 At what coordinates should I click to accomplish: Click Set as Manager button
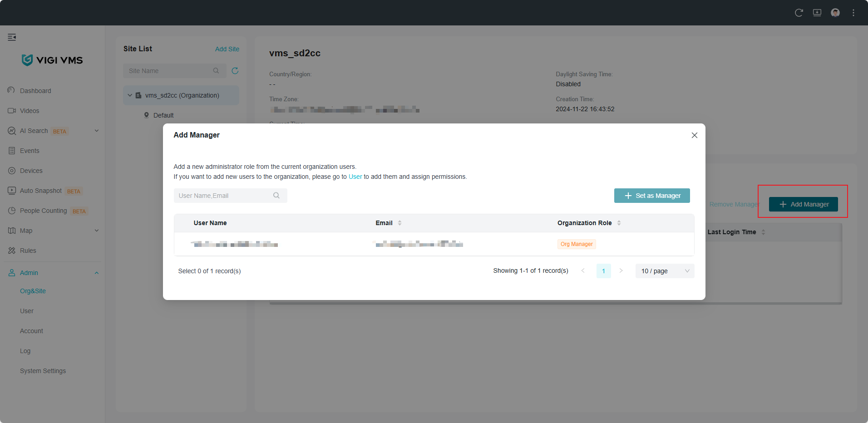point(652,196)
